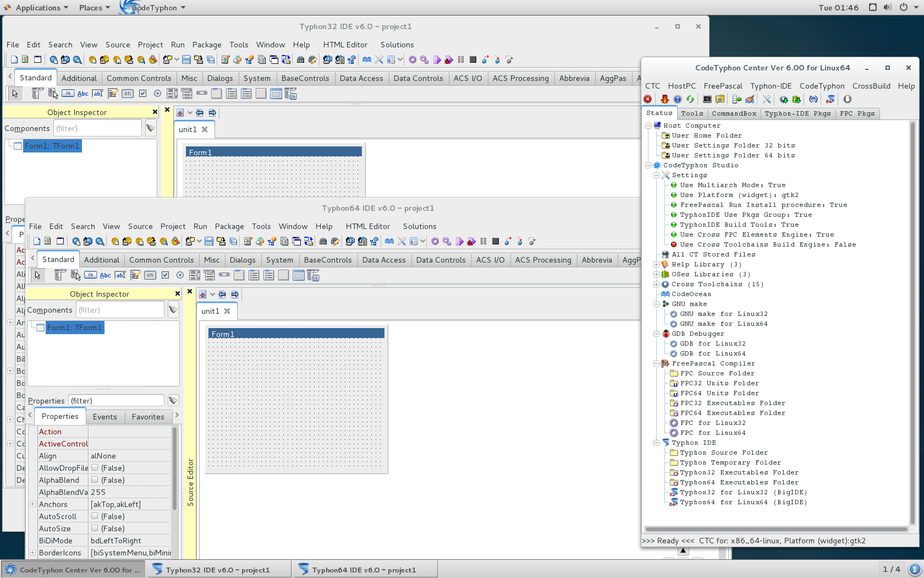This screenshot has width=924, height=578.
Task: Open the Package menu in Typhon64 IDE
Action: tap(229, 226)
